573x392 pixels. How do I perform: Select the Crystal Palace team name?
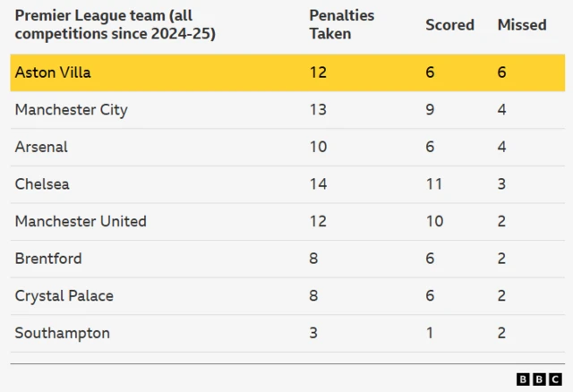[x=64, y=296]
